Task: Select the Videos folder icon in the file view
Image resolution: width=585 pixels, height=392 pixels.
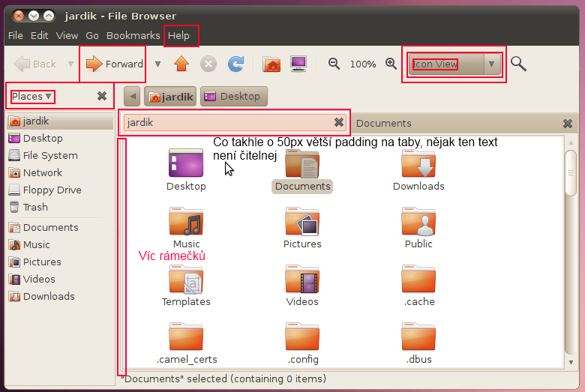Action: coord(302,279)
